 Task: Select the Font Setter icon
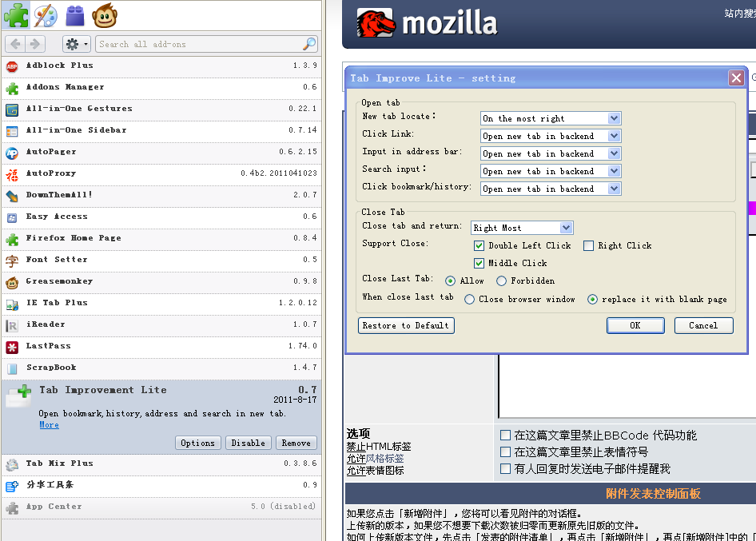[x=12, y=261]
